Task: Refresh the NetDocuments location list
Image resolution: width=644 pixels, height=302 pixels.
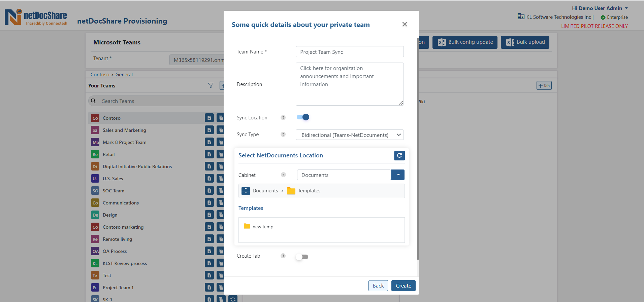Action: click(399, 155)
